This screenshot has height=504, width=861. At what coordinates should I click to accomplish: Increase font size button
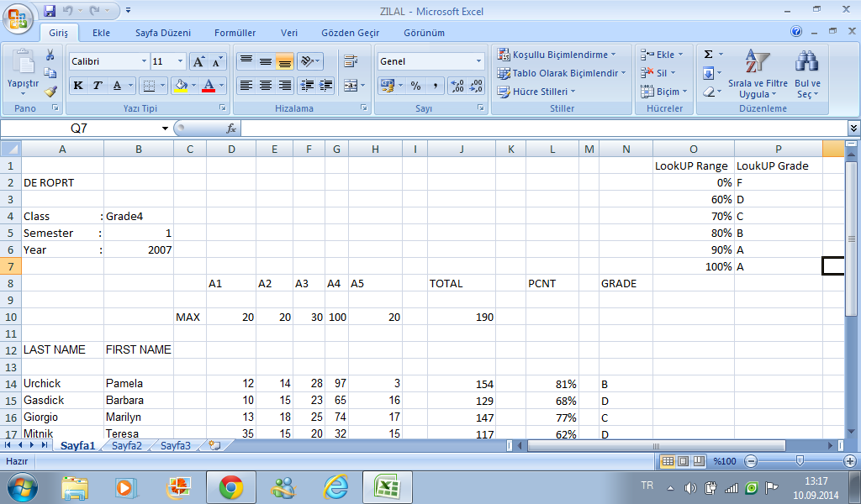198,61
